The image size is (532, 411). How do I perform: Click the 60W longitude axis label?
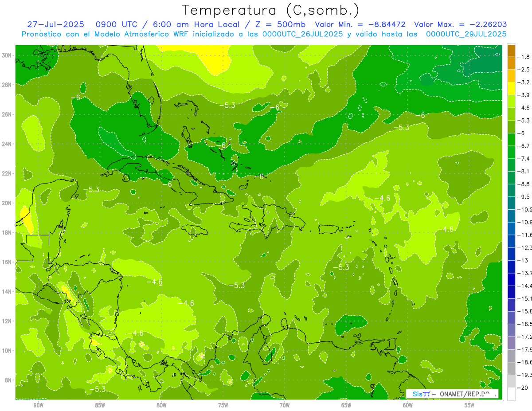click(x=408, y=405)
